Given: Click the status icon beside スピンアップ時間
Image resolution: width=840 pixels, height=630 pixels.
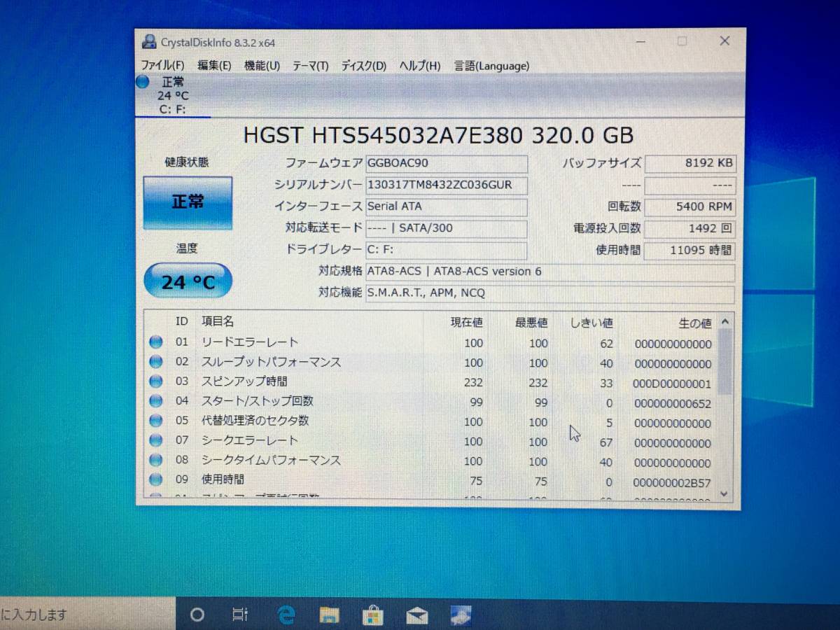Looking at the screenshot, I should pos(155,382).
